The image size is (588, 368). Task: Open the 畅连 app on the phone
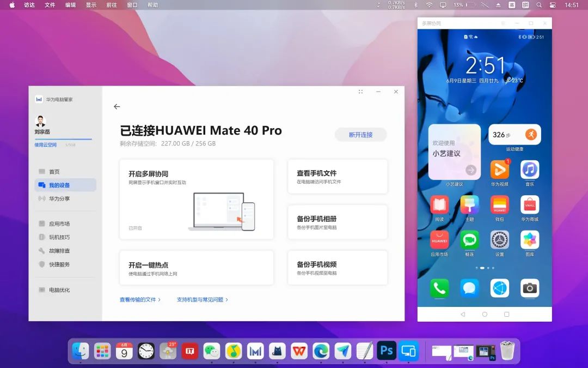[x=469, y=240]
